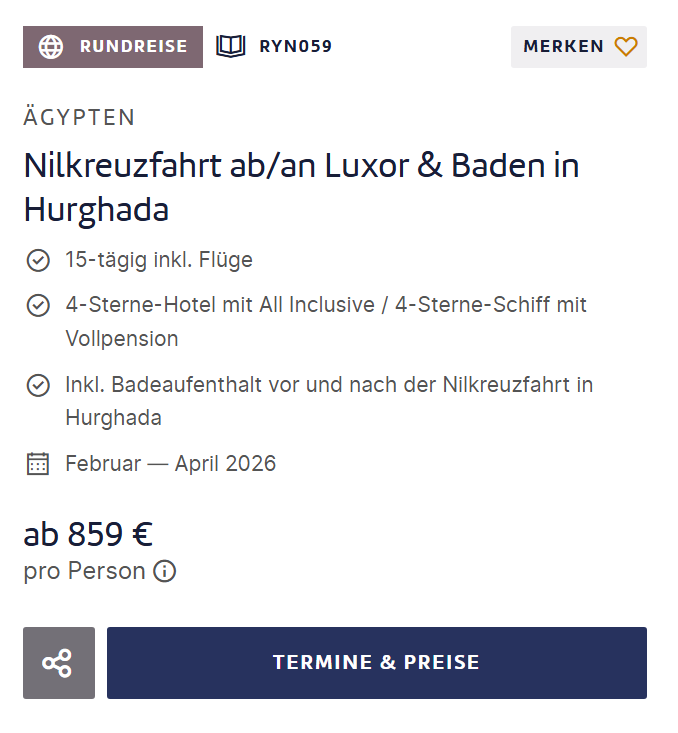Click the share icon button
Screen dimensions: 678x733
(58, 663)
